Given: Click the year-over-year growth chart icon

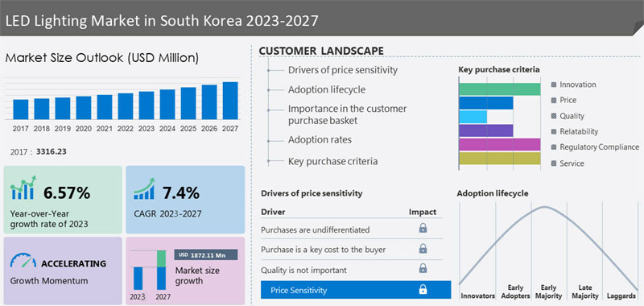Looking at the screenshot, I should pos(23,188).
